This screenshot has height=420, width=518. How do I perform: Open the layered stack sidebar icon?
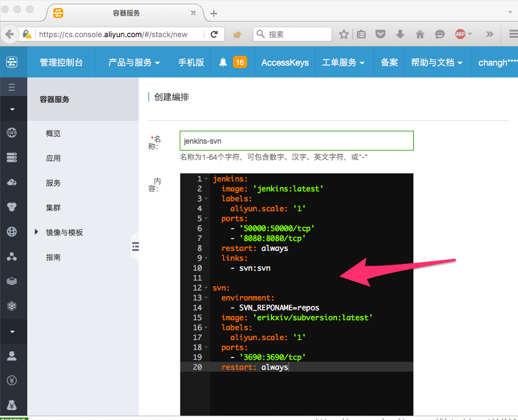pos(12,281)
